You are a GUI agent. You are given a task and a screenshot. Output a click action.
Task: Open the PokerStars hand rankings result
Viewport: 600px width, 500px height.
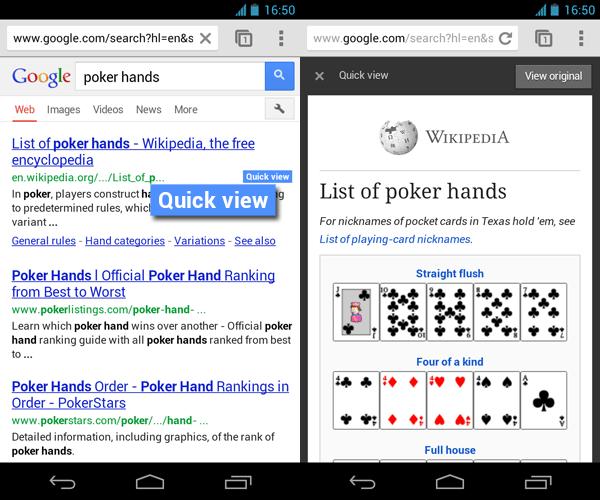150,394
